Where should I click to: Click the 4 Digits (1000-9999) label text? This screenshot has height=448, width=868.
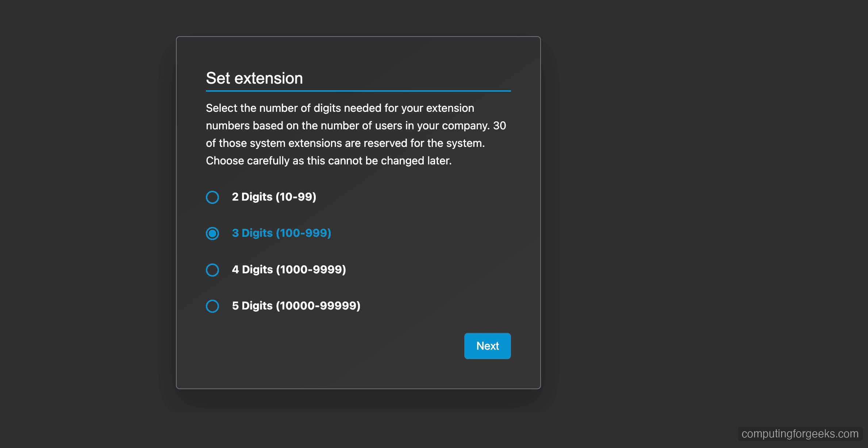pyautogui.click(x=289, y=269)
